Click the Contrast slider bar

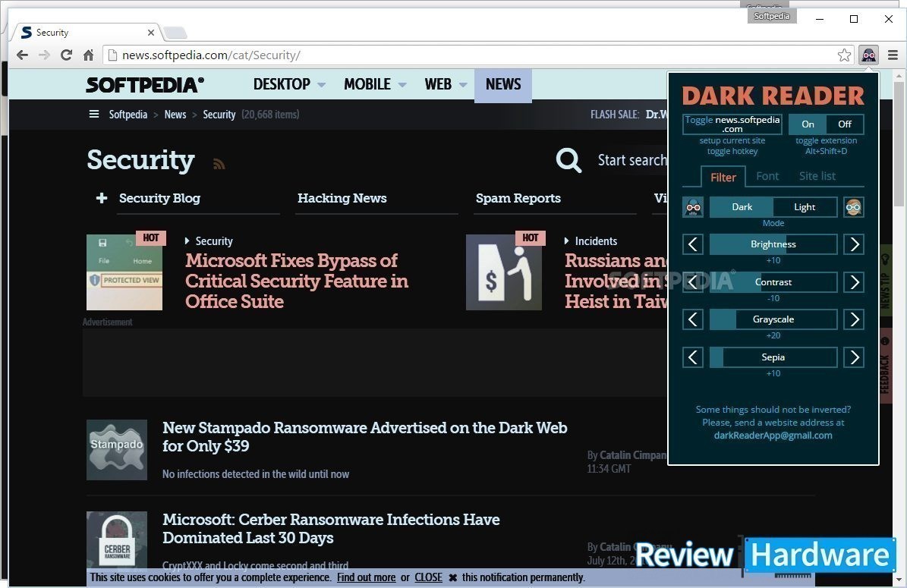[x=773, y=282]
